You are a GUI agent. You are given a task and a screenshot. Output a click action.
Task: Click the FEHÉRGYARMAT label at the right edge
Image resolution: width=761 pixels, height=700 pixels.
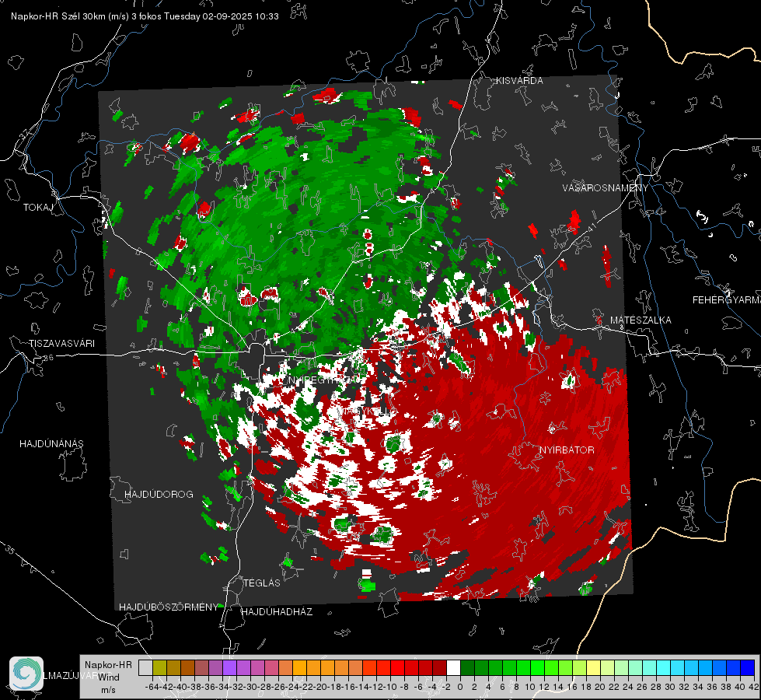click(726, 300)
